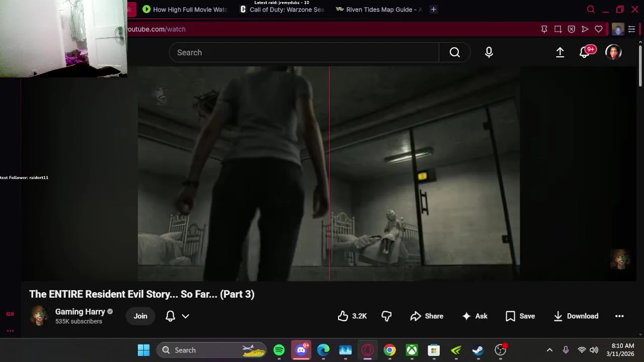
Task: Click The ENTIRE Resident Evil Story video title
Action: (x=142, y=294)
